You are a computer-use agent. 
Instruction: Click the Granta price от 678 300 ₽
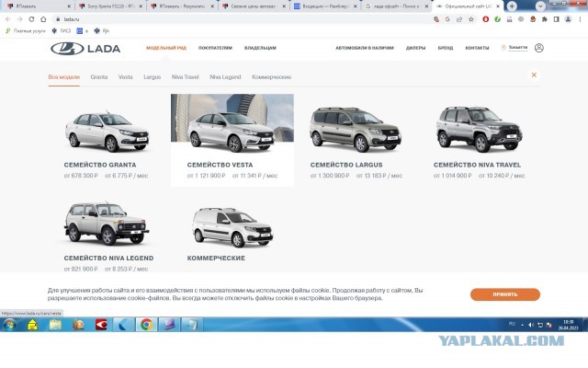point(81,176)
